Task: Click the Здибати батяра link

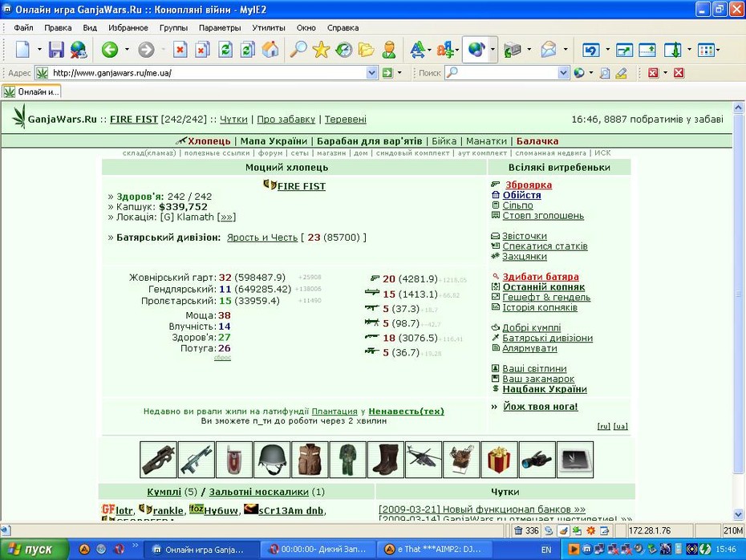Action: (541, 277)
